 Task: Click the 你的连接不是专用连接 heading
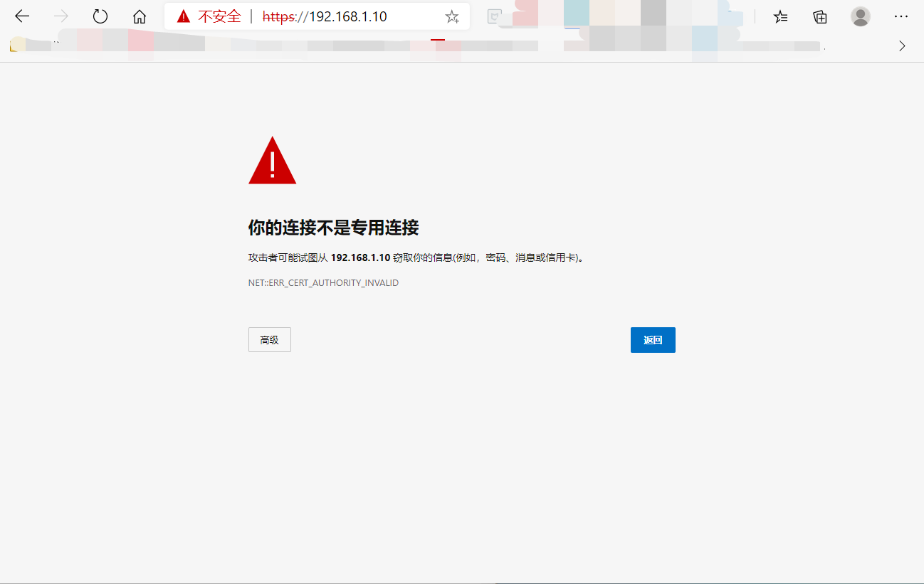coord(333,228)
